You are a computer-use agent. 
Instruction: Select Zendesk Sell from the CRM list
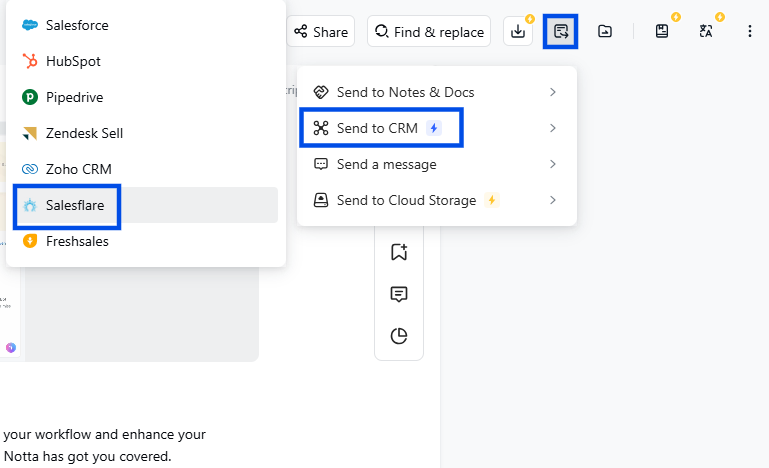(x=146, y=133)
